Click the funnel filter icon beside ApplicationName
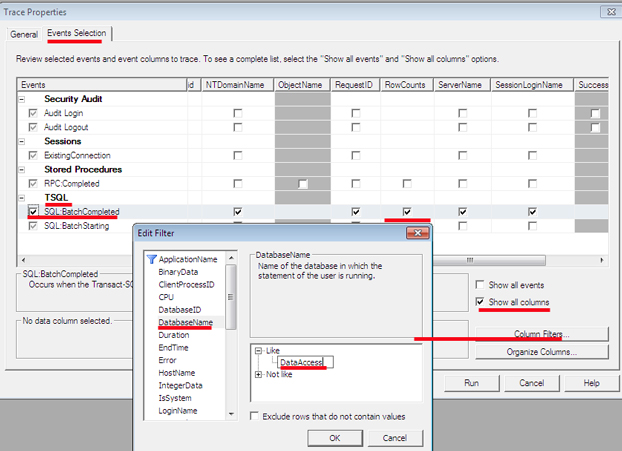This screenshot has height=451, width=622. click(152, 259)
